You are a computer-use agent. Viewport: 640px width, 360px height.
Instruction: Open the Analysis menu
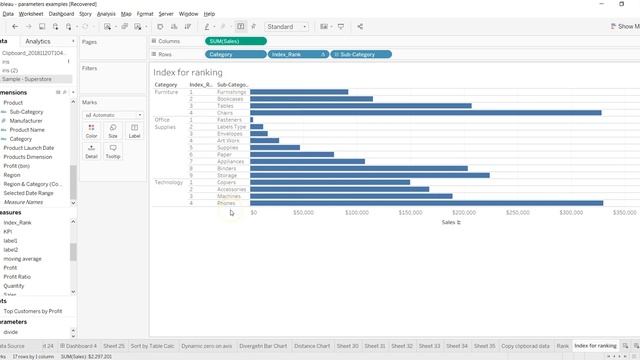106,14
